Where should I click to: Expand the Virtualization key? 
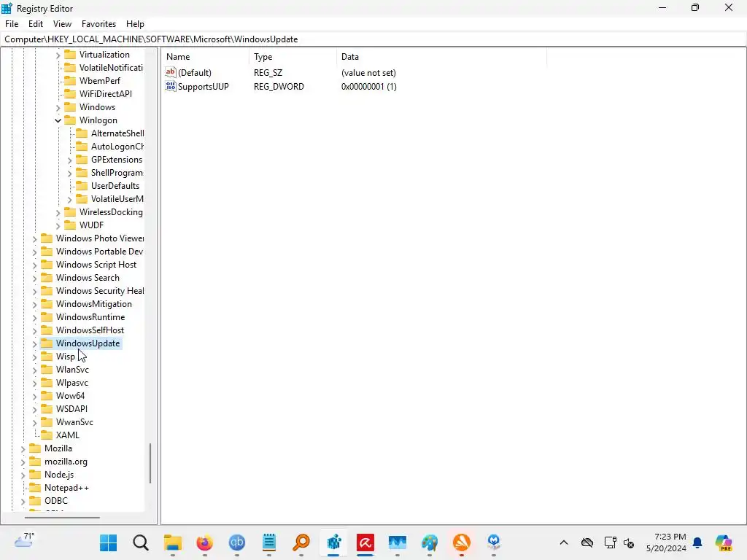point(58,55)
